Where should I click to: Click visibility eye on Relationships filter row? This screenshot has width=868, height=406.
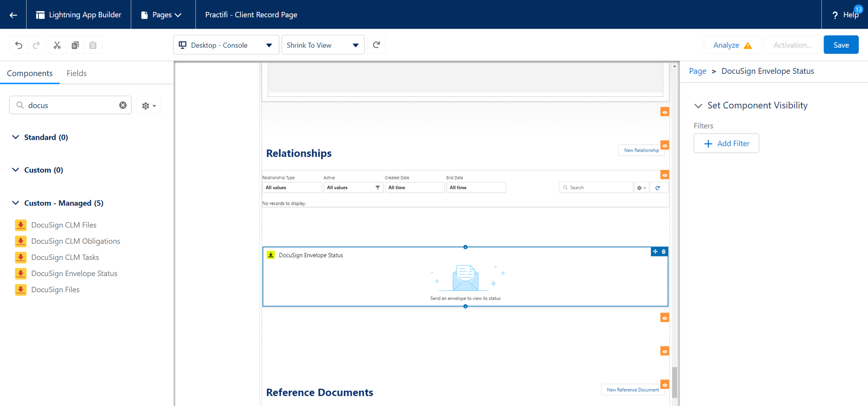[x=665, y=175]
